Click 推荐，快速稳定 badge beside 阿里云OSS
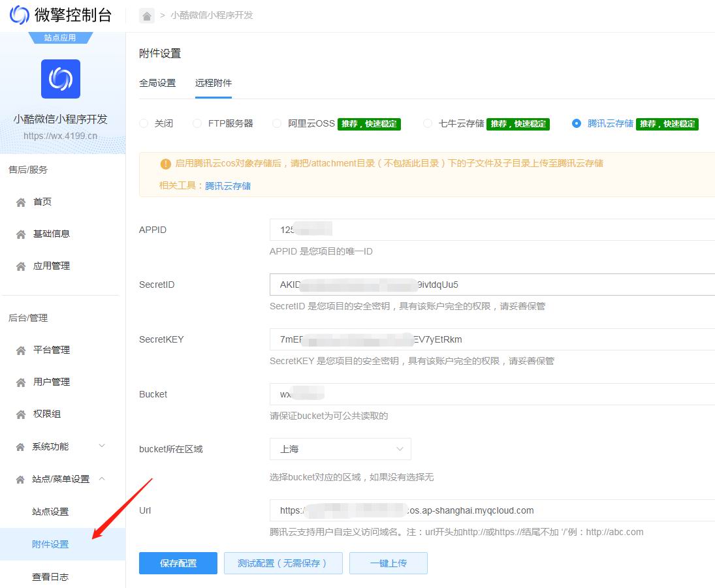The image size is (715, 588). 369,124
